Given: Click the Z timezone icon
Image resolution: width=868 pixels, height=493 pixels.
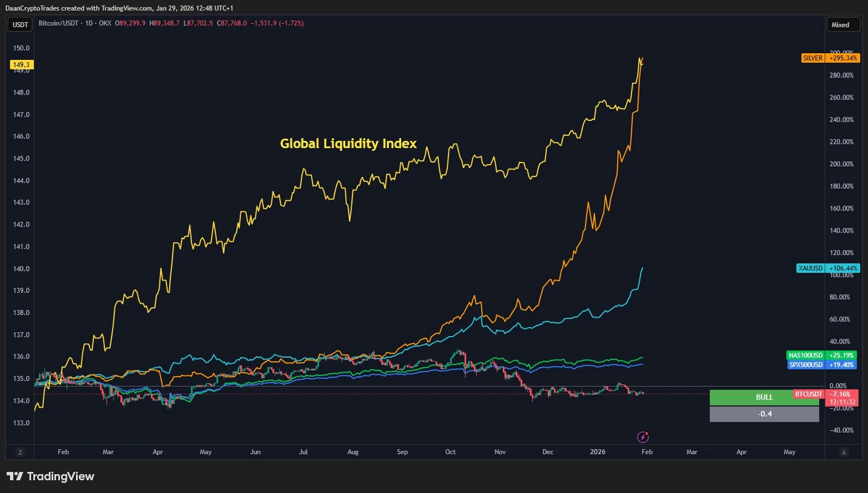Looking at the screenshot, I should click(x=21, y=453).
